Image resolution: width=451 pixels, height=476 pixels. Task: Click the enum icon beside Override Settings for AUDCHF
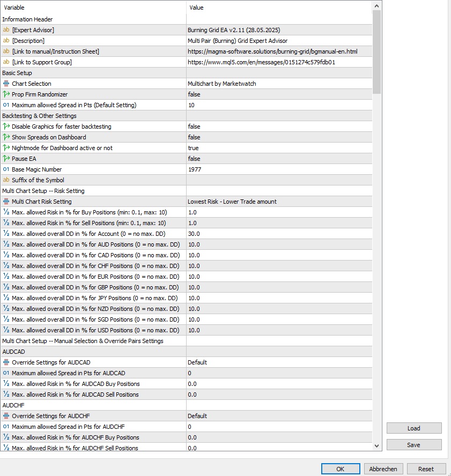[x=6, y=416]
